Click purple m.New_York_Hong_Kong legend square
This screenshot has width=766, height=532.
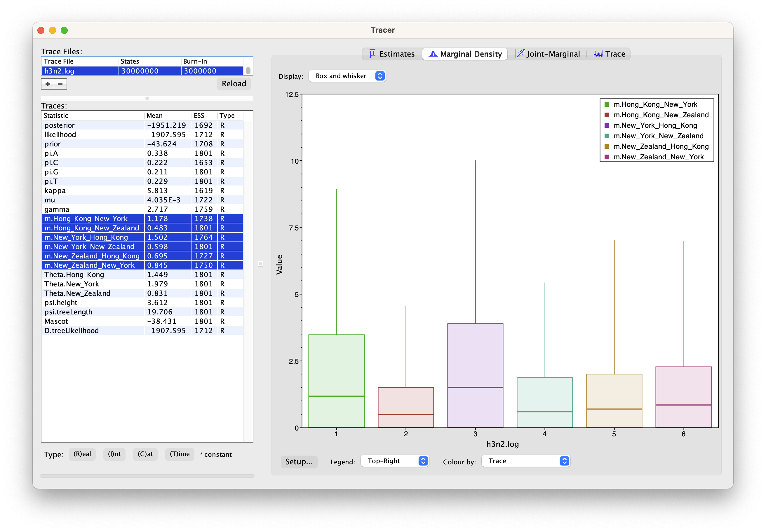(x=607, y=126)
